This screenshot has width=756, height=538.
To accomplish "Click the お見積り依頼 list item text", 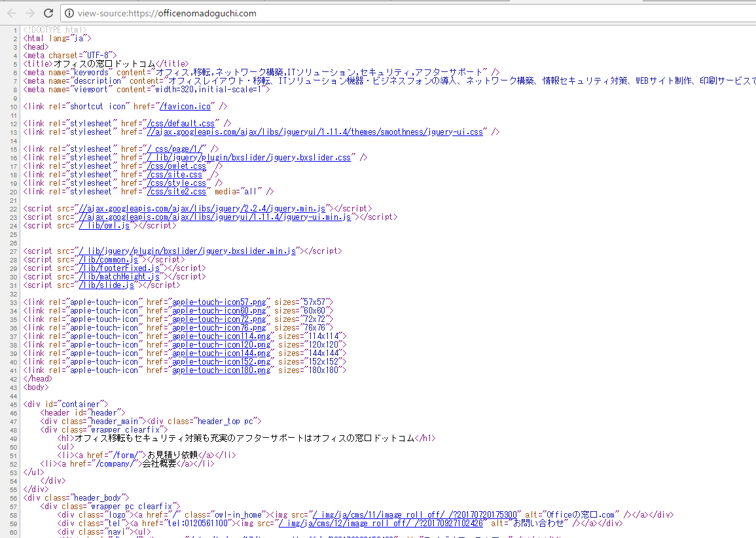I will tap(173, 456).
